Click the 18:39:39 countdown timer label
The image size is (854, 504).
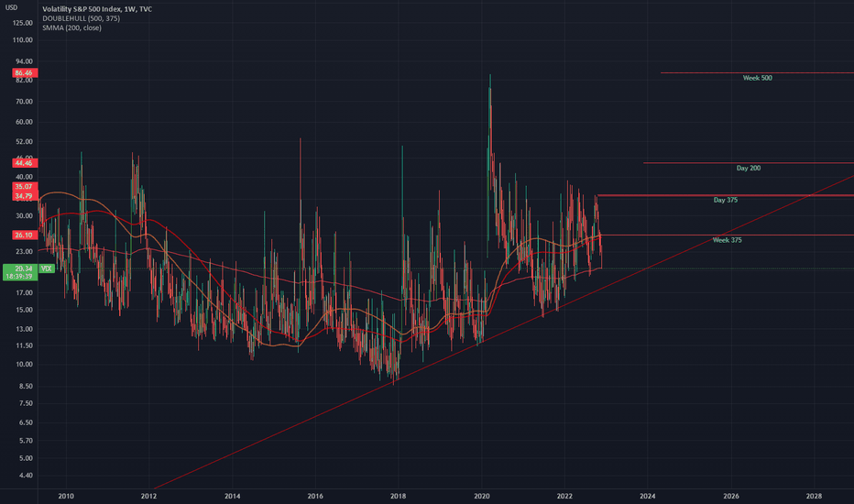21,277
